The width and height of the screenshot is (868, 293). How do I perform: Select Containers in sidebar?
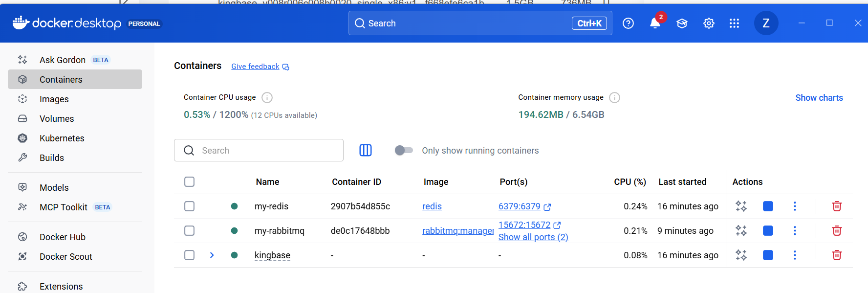point(75,79)
